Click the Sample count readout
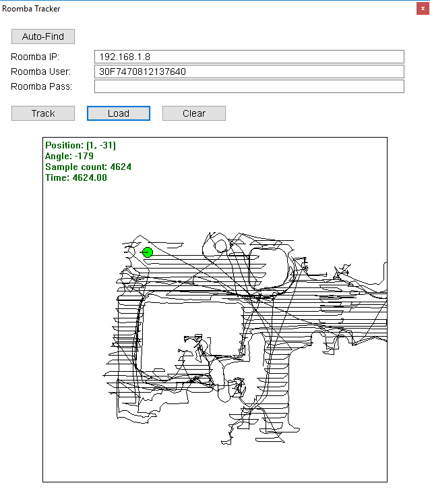 click(x=88, y=167)
